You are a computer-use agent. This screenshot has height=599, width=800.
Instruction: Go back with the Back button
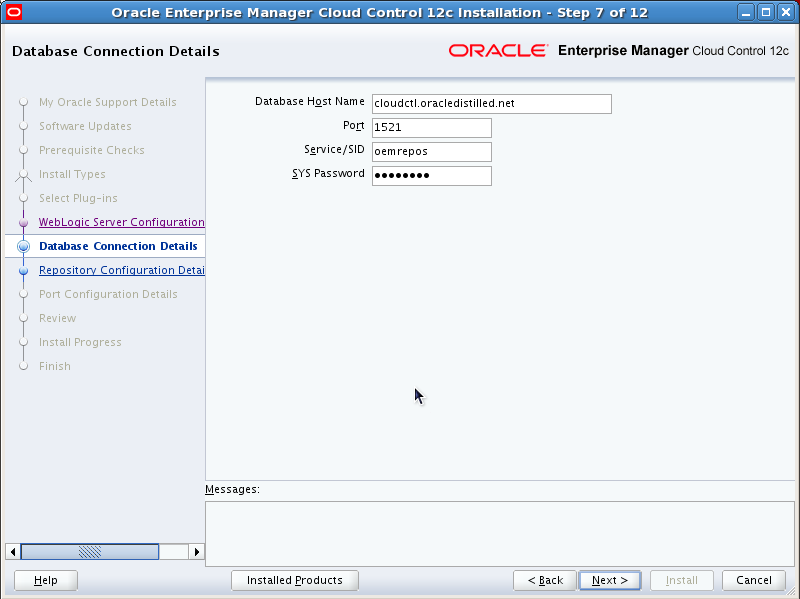[x=545, y=580]
